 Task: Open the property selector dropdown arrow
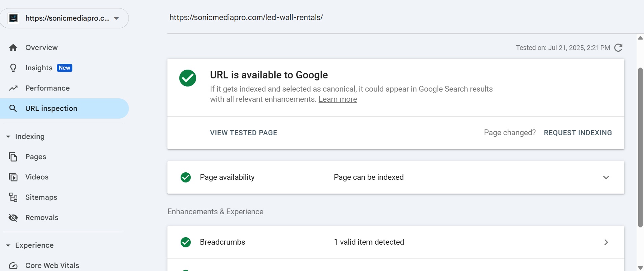tap(116, 18)
